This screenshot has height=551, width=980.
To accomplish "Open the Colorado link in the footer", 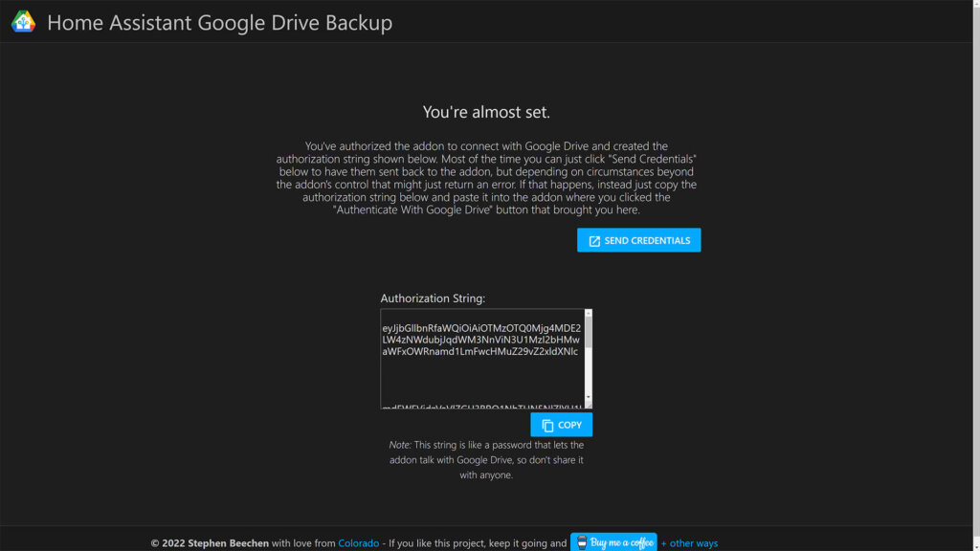I will (358, 542).
